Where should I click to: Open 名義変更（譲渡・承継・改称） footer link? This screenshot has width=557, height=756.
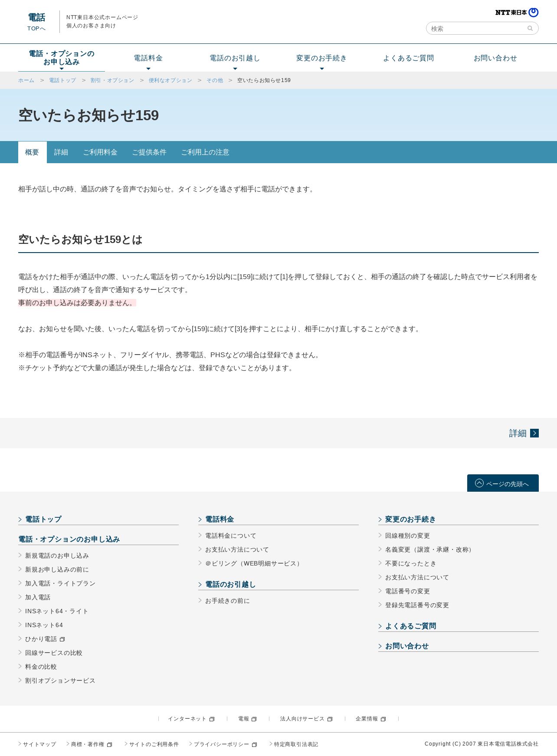pyautogui.click(x=430, y=549)
